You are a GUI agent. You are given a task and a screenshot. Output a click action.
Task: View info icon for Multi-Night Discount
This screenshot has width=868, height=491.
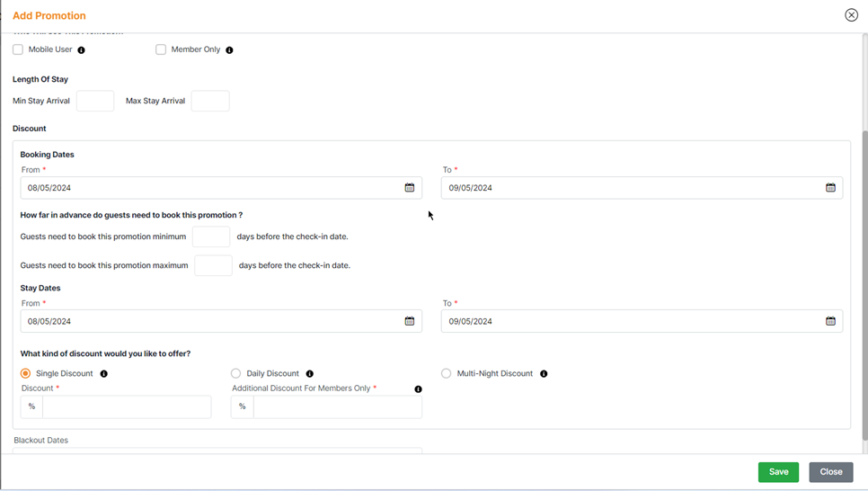(544, 374)
